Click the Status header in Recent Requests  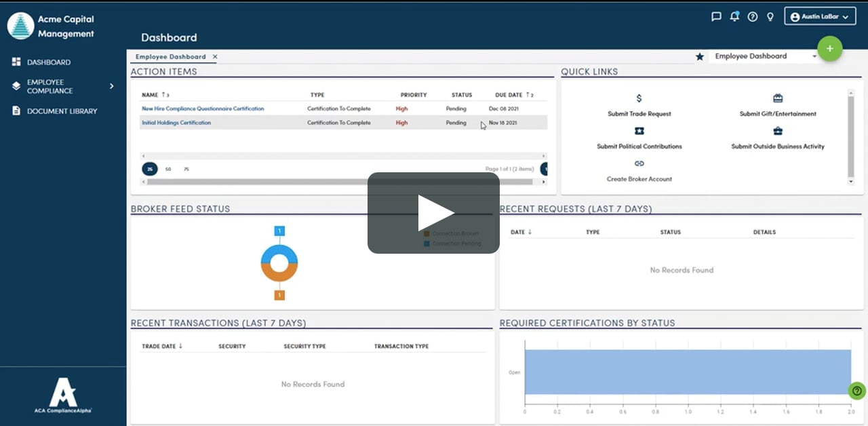click(x=671, y=232)
